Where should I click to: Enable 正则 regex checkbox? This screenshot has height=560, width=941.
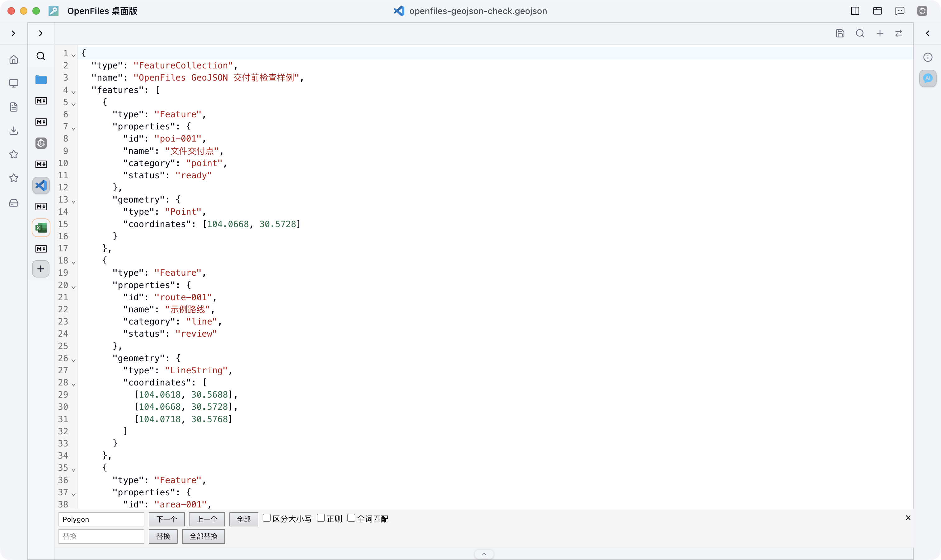tap(321, 518)
